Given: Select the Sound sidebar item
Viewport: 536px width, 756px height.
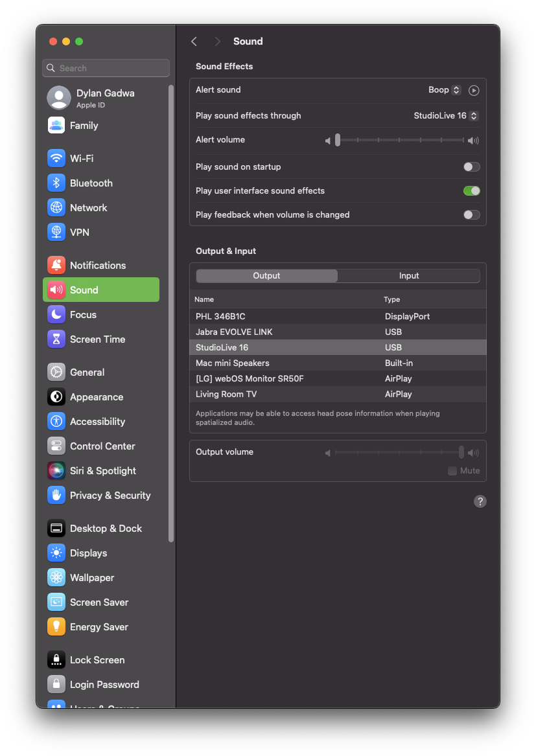Looking at the screenshot, I should click(x=101, y=290).
